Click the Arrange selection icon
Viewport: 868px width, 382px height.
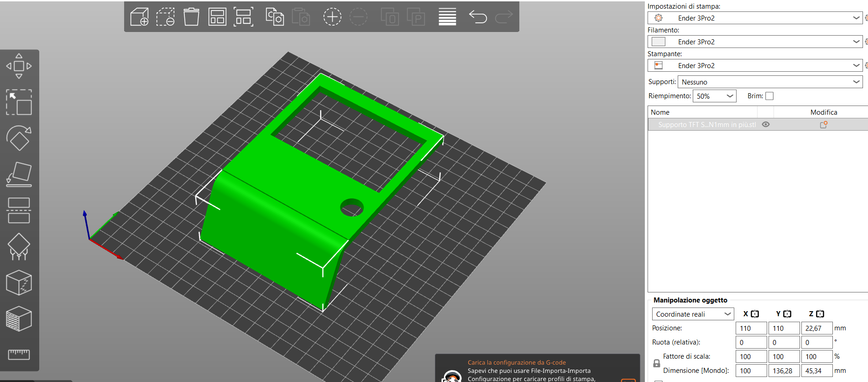point(243,17)
